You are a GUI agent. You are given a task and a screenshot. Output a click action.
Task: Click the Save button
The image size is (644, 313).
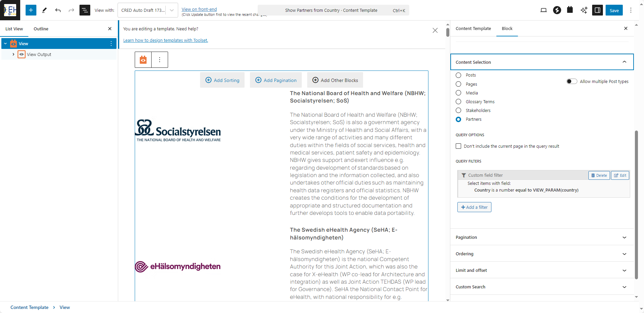click(614, 10)
